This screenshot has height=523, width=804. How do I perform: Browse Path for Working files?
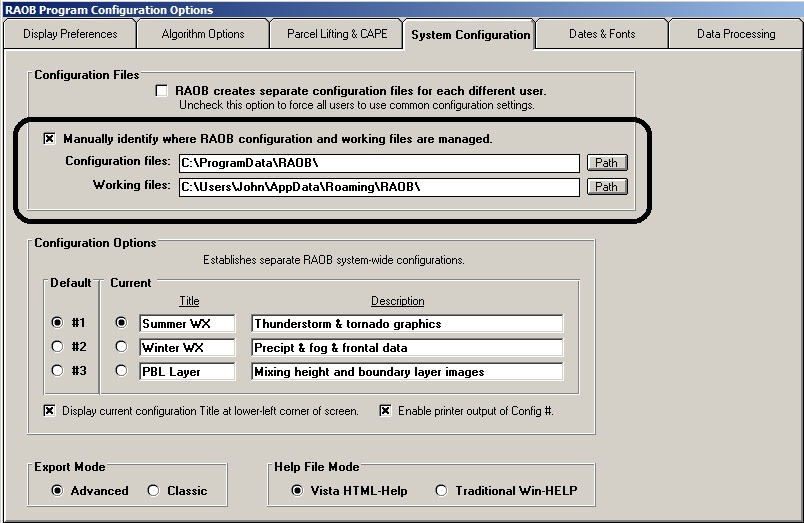[607, 187]
